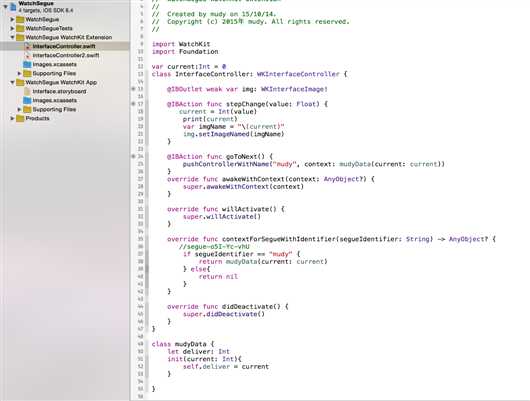Click the WatchSegueTests folder icon
The height and width of the screenshot is (401, 530).
click(20, 28)
